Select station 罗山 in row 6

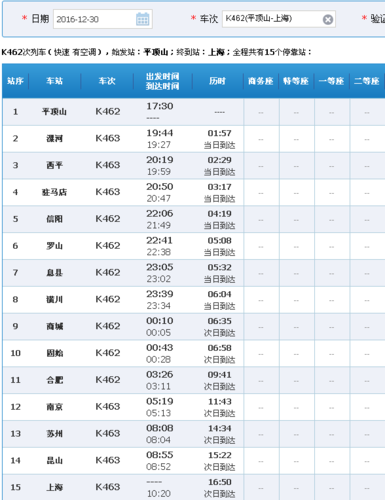(54, 246)
